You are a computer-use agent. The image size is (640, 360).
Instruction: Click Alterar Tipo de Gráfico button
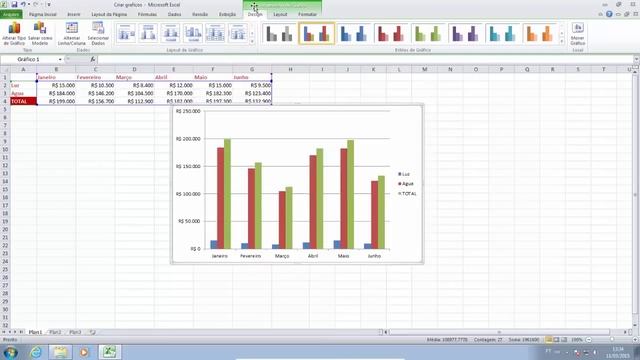pos(14,33)
